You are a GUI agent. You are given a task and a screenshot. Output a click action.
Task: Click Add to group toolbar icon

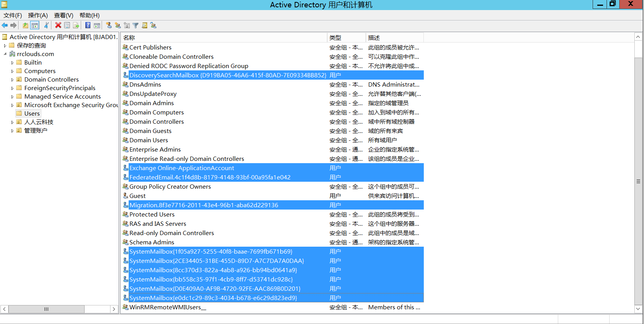coord(153,26)
